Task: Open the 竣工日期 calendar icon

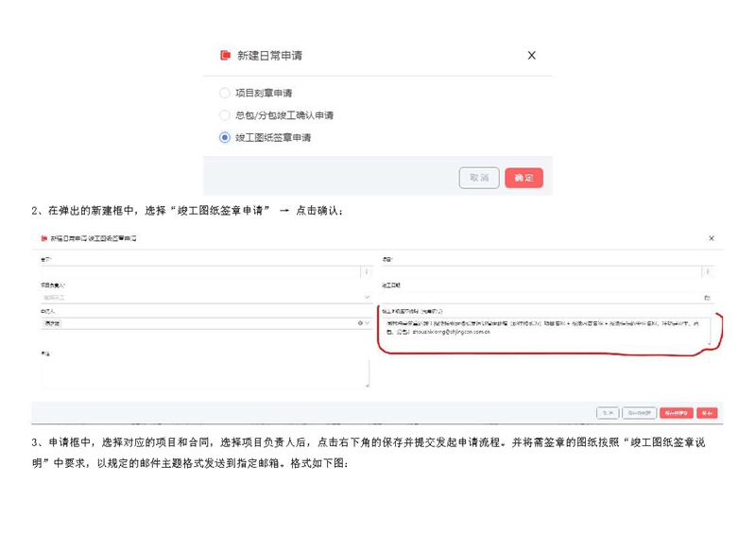Action: tap(707, 297)
